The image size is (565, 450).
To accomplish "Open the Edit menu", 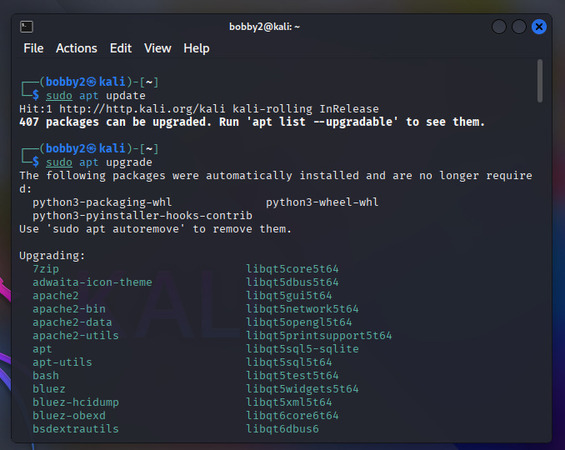I will pos(121,48).
